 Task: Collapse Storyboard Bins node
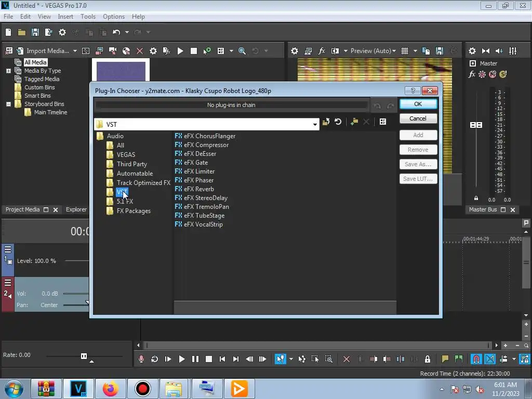point(8,104)
